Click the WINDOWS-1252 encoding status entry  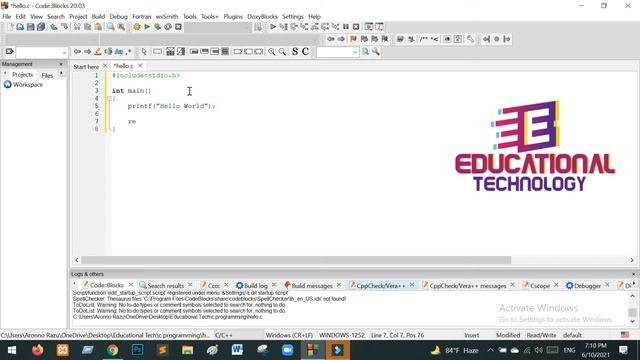click(342, 335)
